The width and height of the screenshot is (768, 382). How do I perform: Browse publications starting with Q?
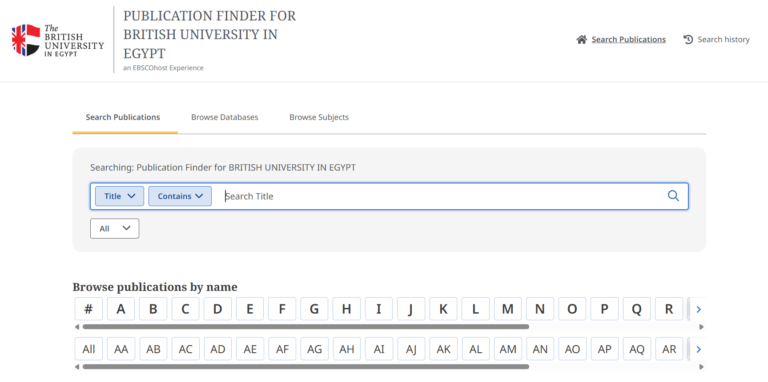coord(637,309)
